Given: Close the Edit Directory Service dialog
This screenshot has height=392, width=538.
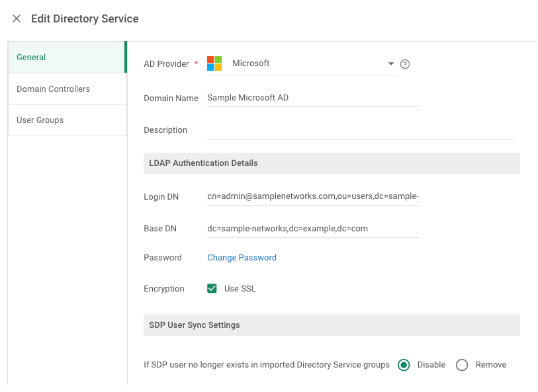Looking at the screenshot, I should [17, 19].
